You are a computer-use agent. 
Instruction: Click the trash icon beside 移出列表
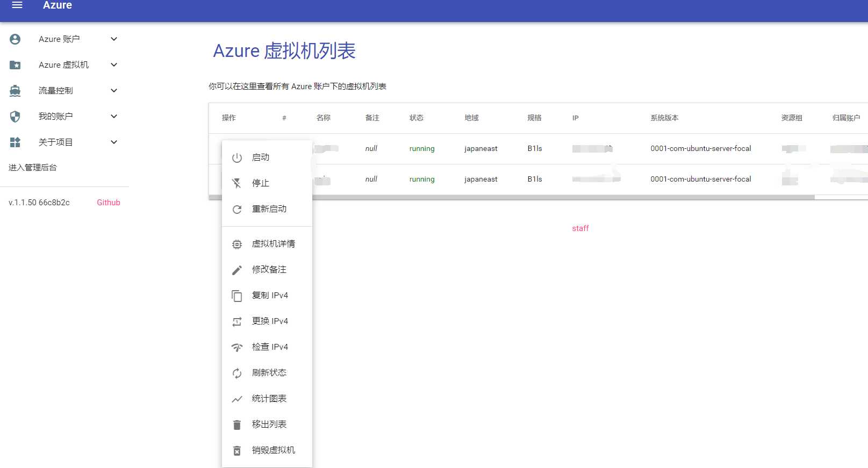tap(237, 425)
